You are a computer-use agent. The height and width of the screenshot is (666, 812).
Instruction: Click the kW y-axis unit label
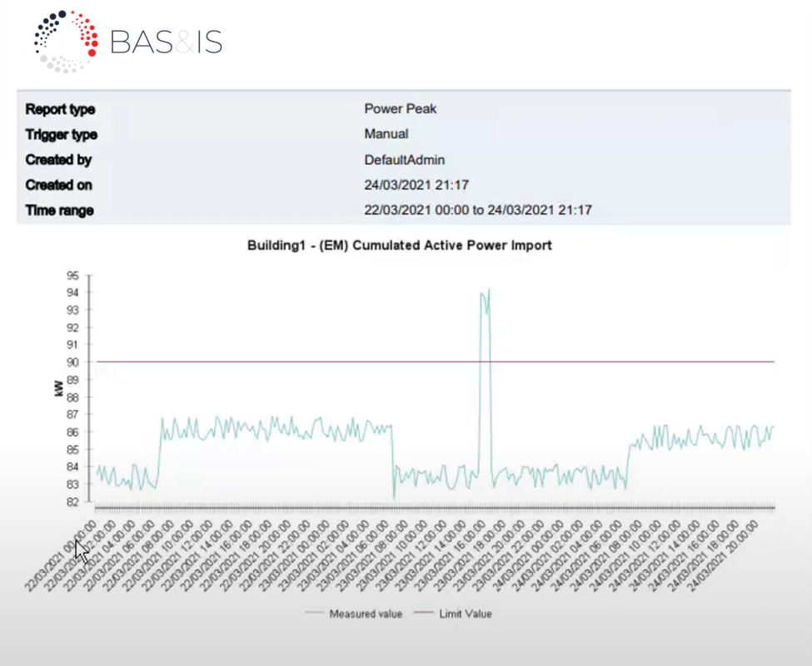coord(58,389)
